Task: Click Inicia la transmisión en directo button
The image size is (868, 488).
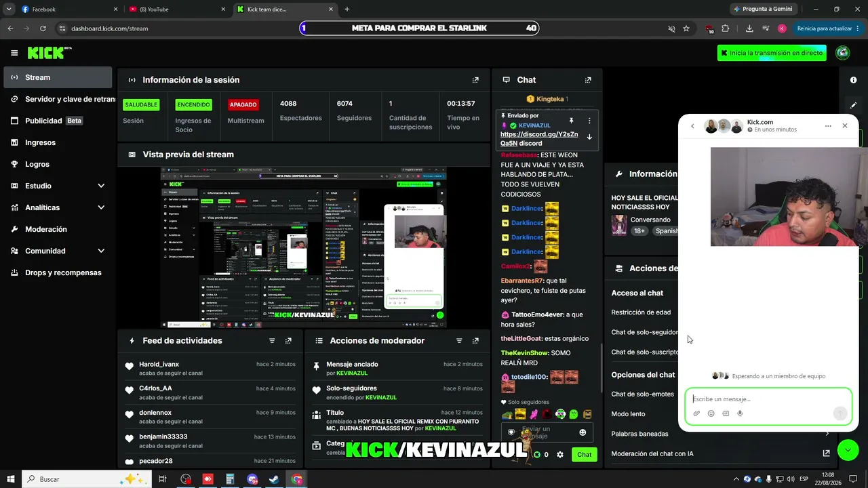Action: [772, 53]
